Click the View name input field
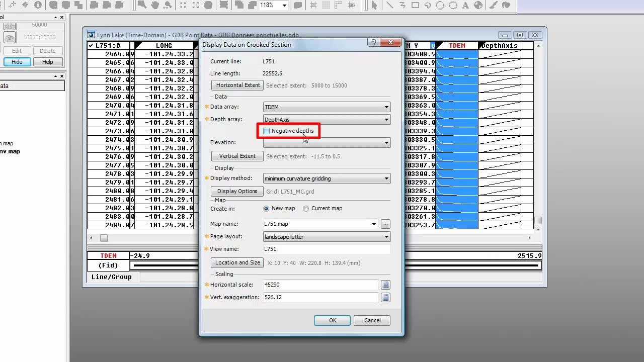Image resolution: width=644 pixels, height=362 pixels. [x=327, y=249]
